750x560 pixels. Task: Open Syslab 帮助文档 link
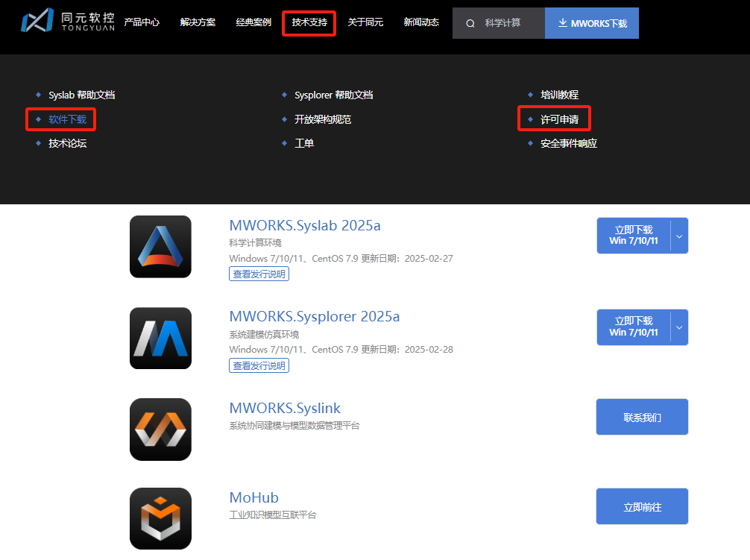82,95
